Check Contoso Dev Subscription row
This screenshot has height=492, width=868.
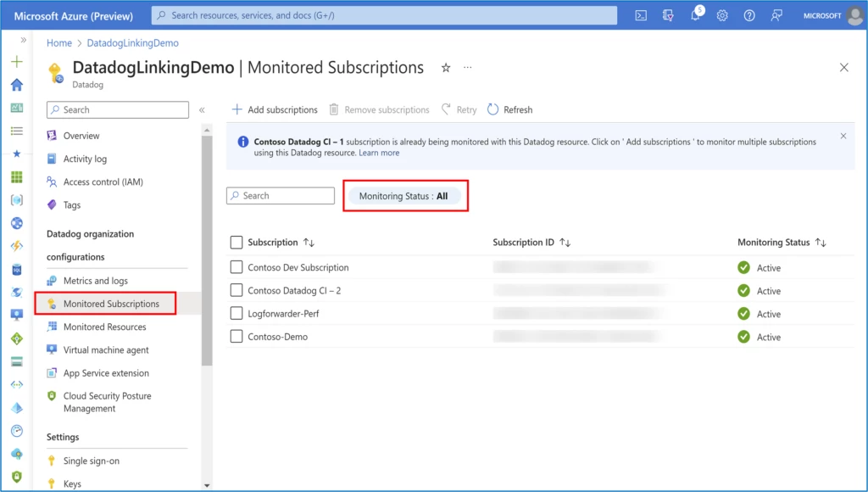(236, 267)
